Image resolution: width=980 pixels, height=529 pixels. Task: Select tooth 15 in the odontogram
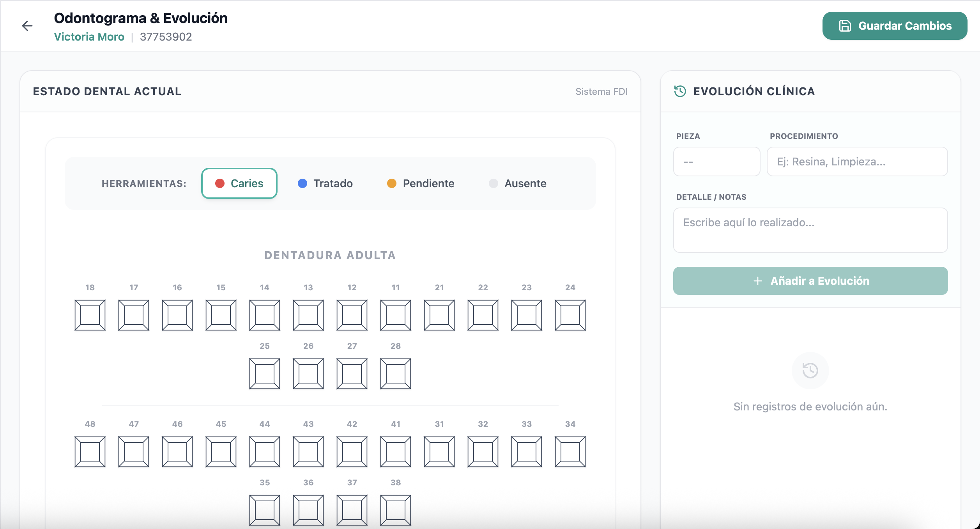[221, 315]
